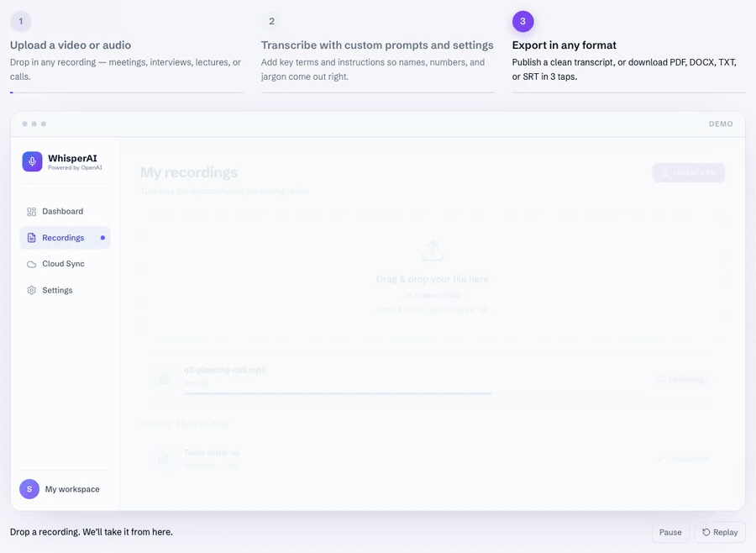Viewport: 756px width, 553px height.
Task: Click the My recordings heading
Action: (189, 173)
